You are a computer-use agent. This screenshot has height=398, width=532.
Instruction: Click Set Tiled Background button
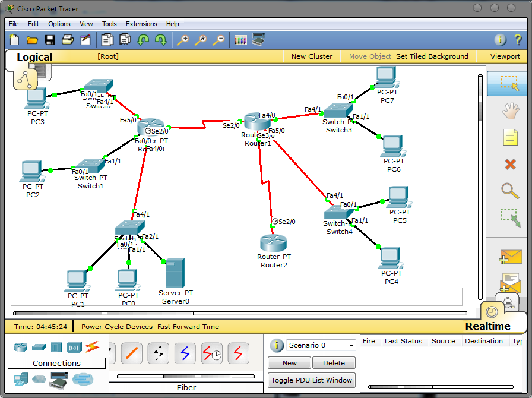click(432, 56)
